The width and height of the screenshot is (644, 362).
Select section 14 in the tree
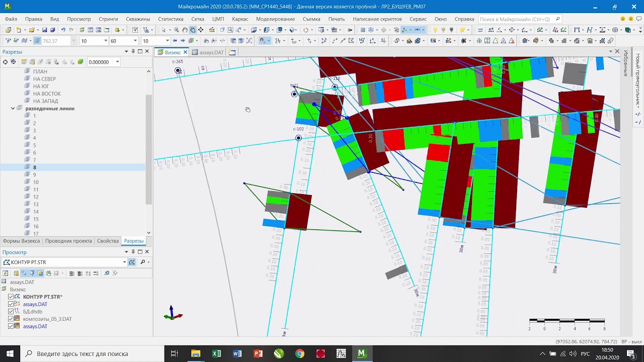(x=36, y=212)
